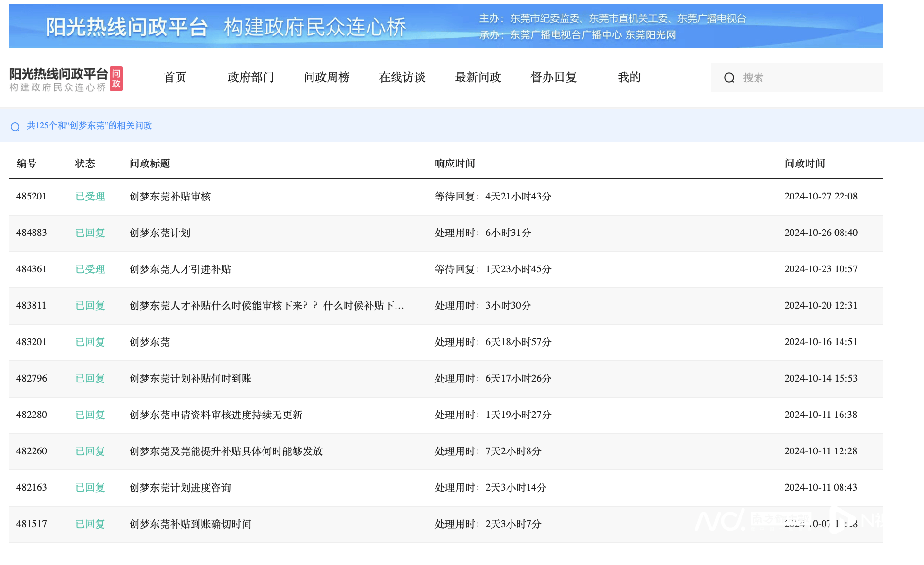The image size is (924, 565).
Task: Click the 阳光热线问政平台 site logo
Action: (x=58, y=73)
